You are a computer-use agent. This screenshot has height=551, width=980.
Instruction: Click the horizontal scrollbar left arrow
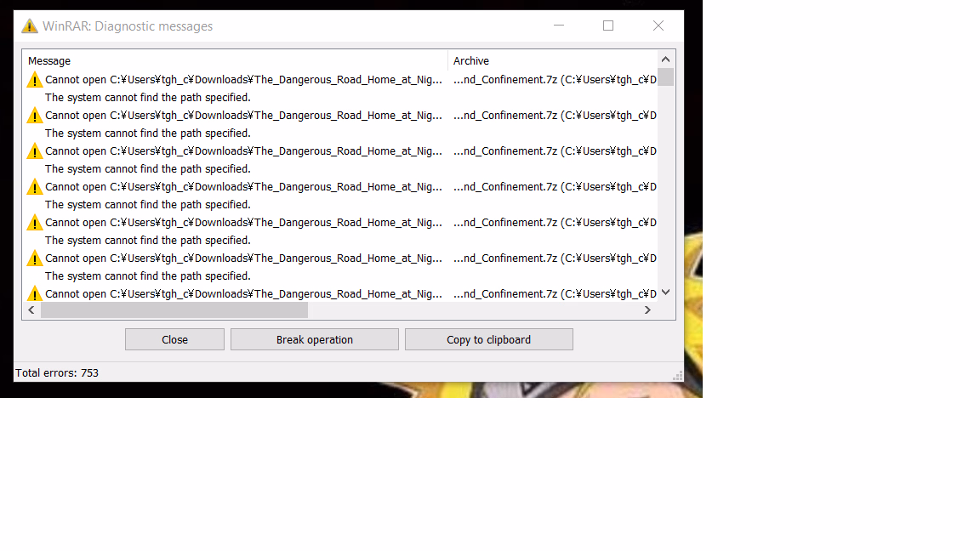coord(31,310)
